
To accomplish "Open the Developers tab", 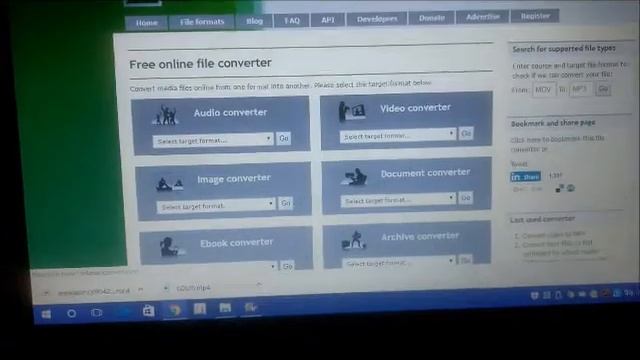I will coord(377,19).
